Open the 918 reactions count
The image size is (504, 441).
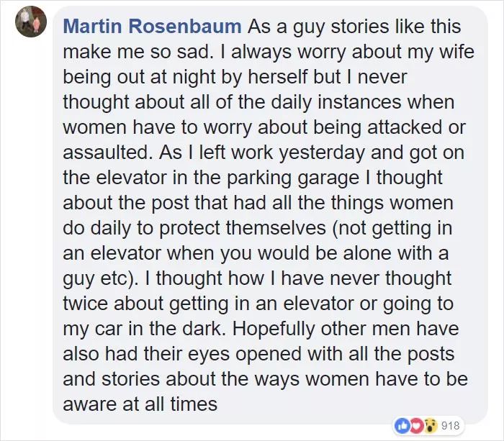click(x=450, y=426)
